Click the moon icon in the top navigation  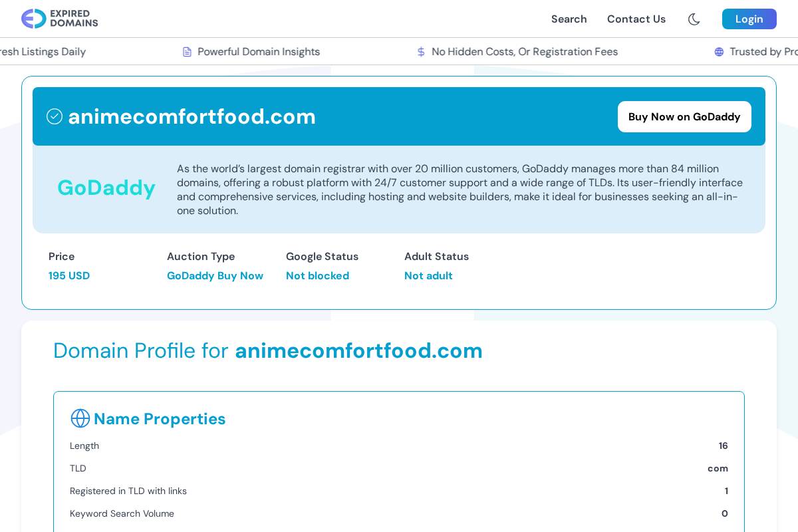tap(694, 19)
